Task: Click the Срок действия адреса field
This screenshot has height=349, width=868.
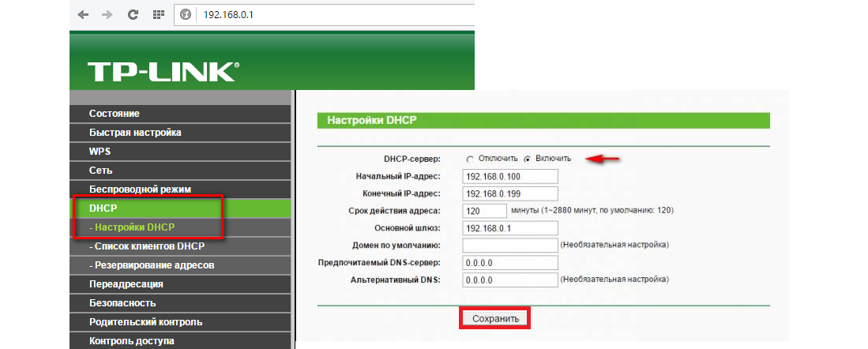Action: point(483,211)
